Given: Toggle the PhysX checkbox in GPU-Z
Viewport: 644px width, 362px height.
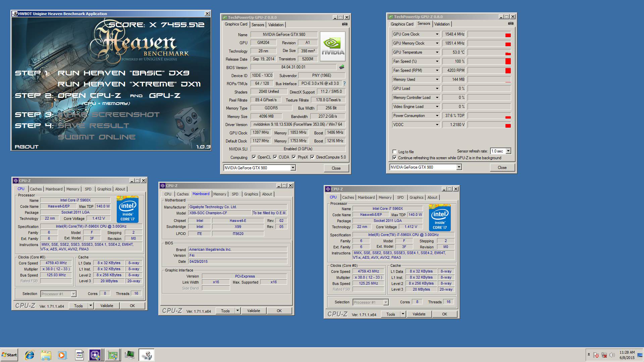Looking at the screenshot, I should tap(294, 157).
